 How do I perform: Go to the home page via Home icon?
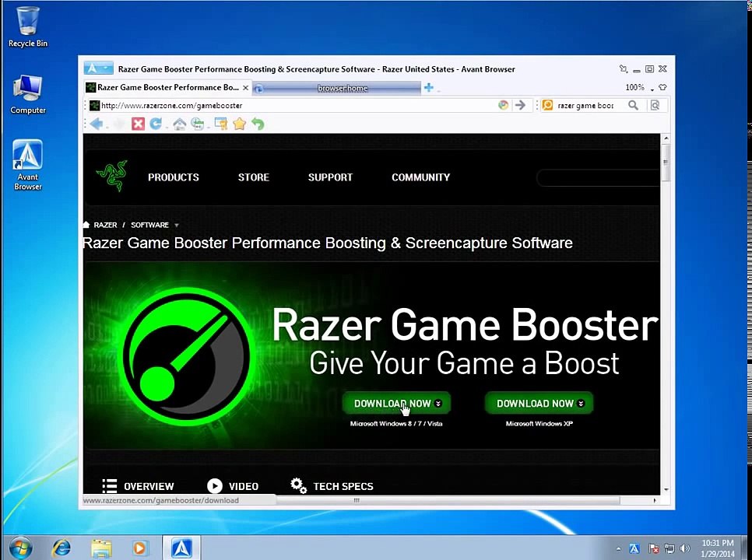(x=179, y=124)
